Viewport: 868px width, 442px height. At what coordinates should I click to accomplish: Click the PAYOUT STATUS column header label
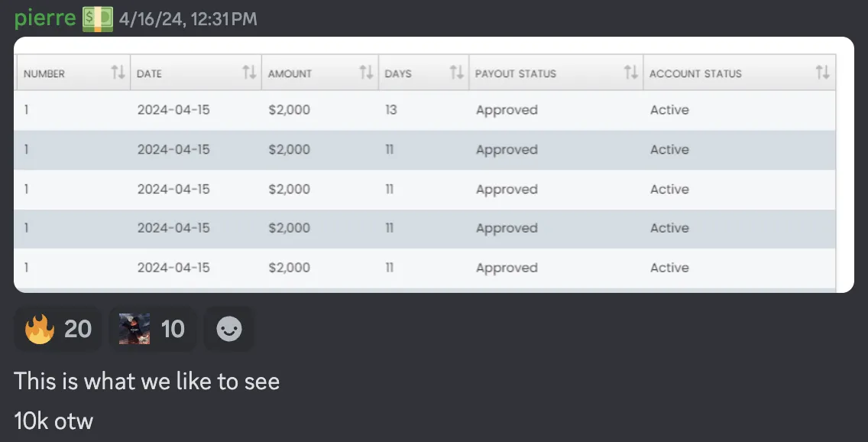(515, 73)
